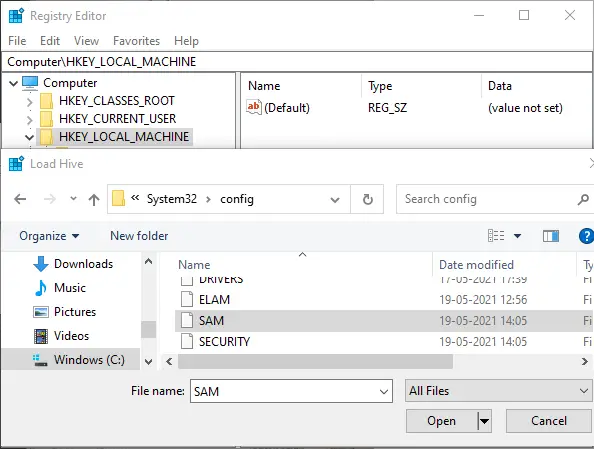Open the Edit menu
This screenshot has width=594, height=449.
point(50,41)
